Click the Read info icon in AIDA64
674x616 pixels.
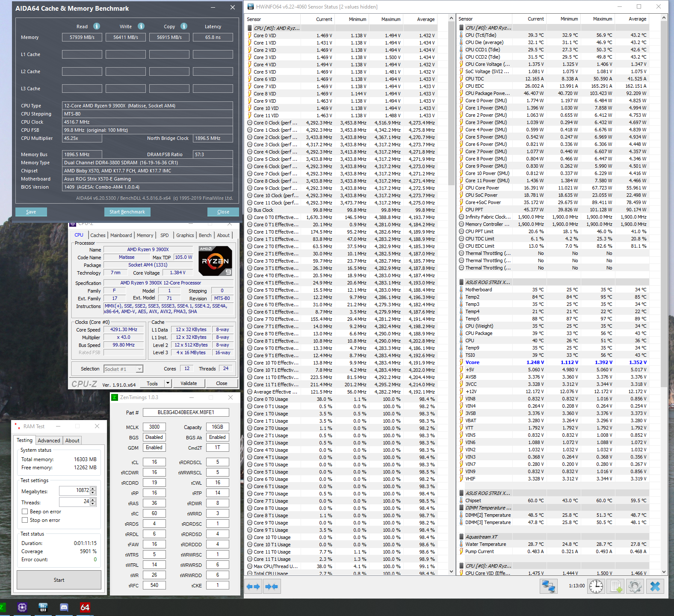coord(97,26)
